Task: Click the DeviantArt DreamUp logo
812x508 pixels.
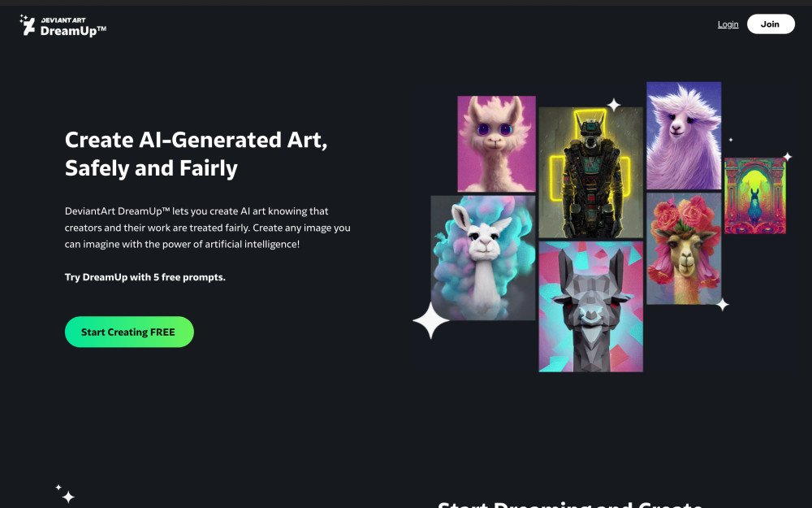Action: pos(63,25)
